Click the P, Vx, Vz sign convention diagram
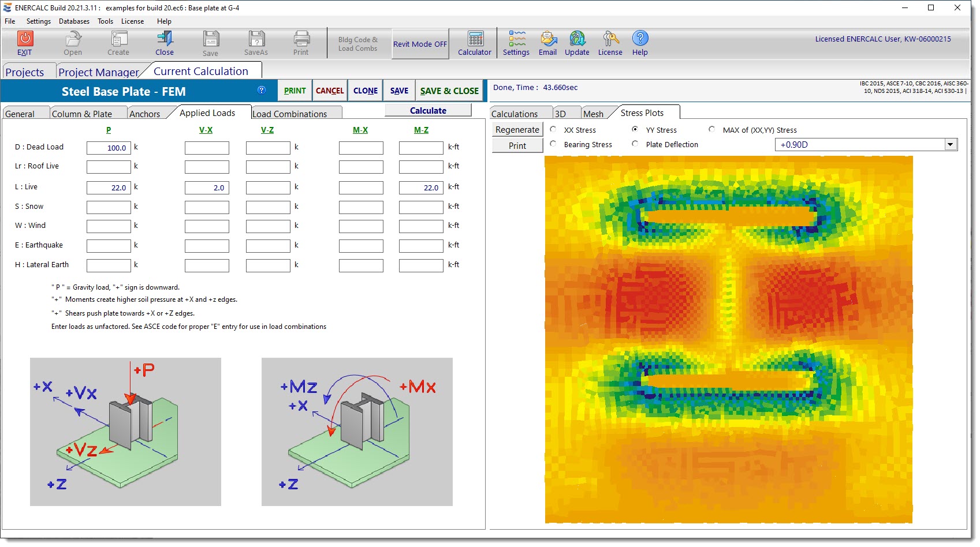Viewport: 980px width, 547px height. click(125, 432)
